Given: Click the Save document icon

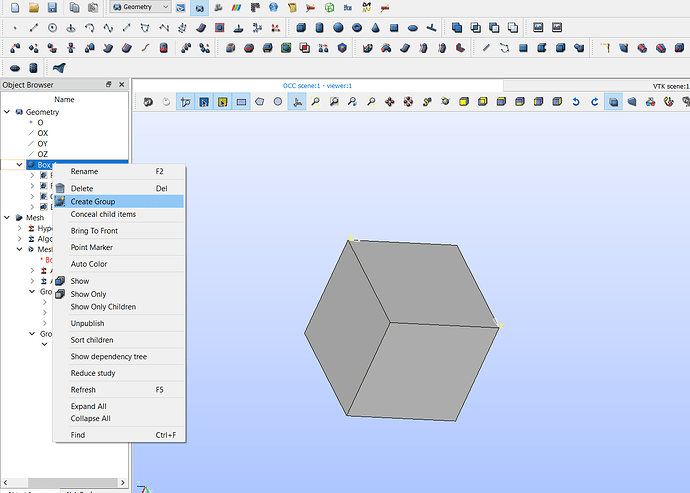Looking at the screenshot, I should [x=53, y=7].
